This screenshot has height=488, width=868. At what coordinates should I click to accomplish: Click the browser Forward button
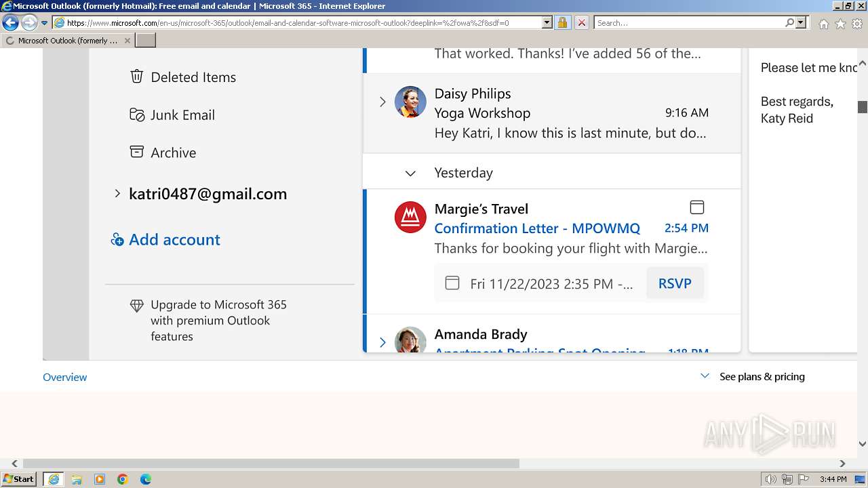pyautogui.click(x=29, y=23)
